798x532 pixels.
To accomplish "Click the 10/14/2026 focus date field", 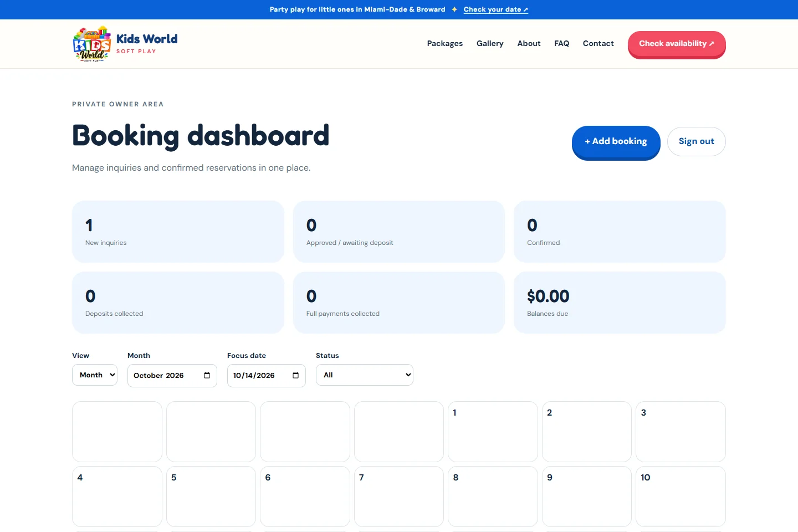I will pyautogui.click(x=267, y=375).
